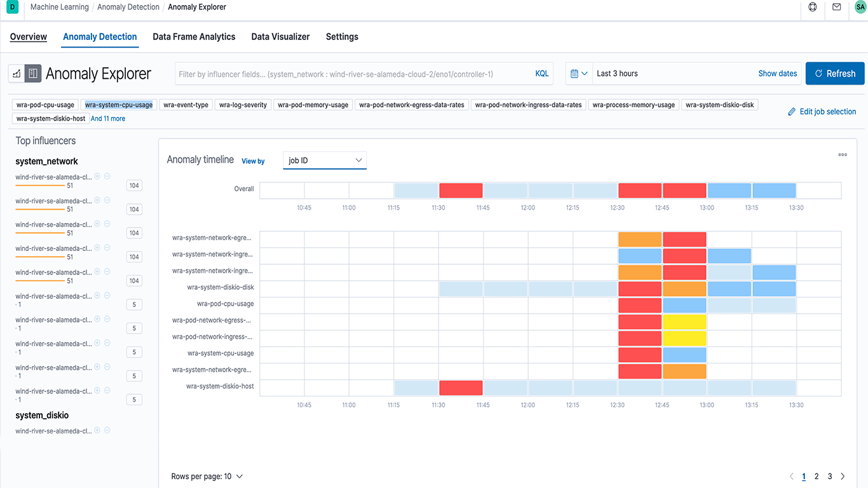
Task: Select red anomaly cell in wra-system-diskio-host row
Action: coord(461,388)
